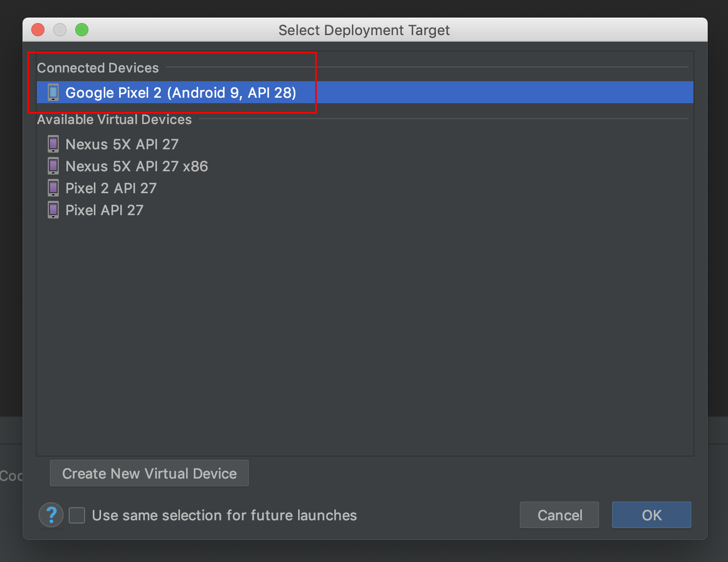728x562 pixels.
Task: Select the Pixel API 27 virtual device
Action: tap(104, 210)
